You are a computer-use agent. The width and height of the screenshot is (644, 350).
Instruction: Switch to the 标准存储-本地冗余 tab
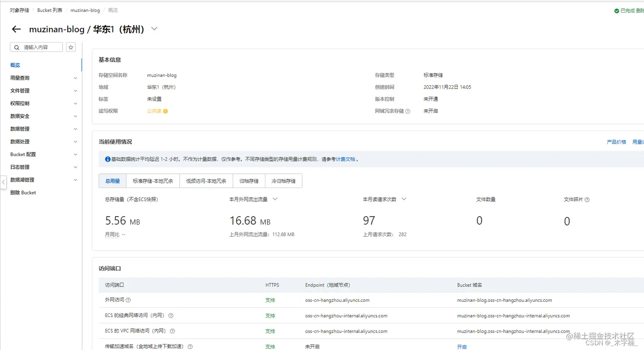pyautogui.click(x=153, y=181)
